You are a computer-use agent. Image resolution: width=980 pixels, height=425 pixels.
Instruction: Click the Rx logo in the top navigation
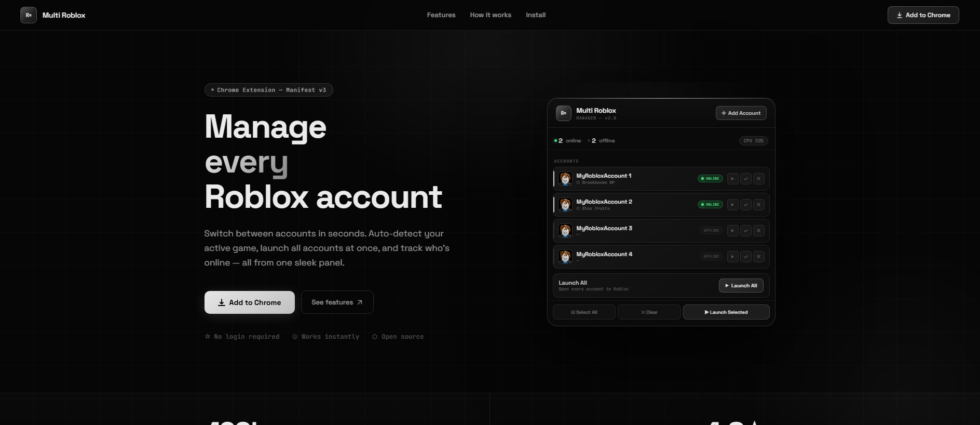click(x=29, y=15)
